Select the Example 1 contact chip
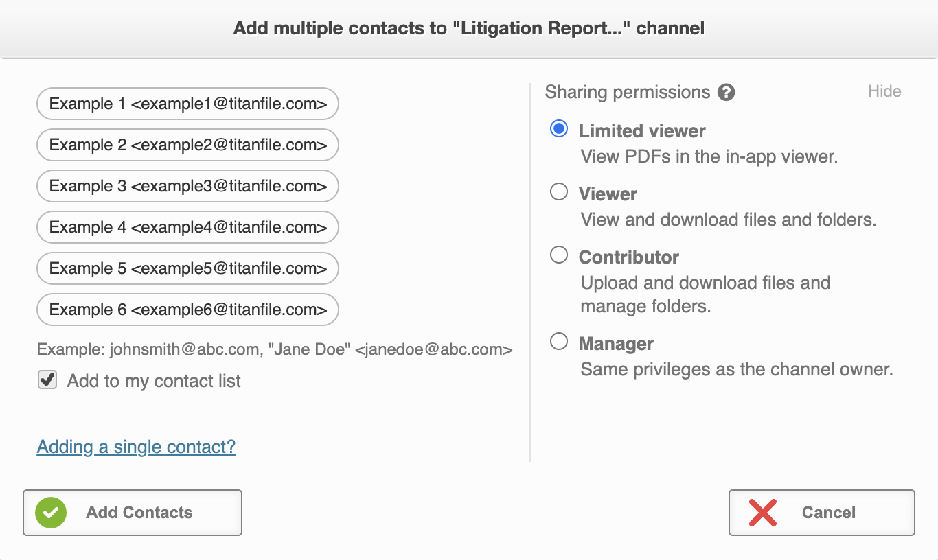Viewport: 938px width, 560px height. point(187,104)
